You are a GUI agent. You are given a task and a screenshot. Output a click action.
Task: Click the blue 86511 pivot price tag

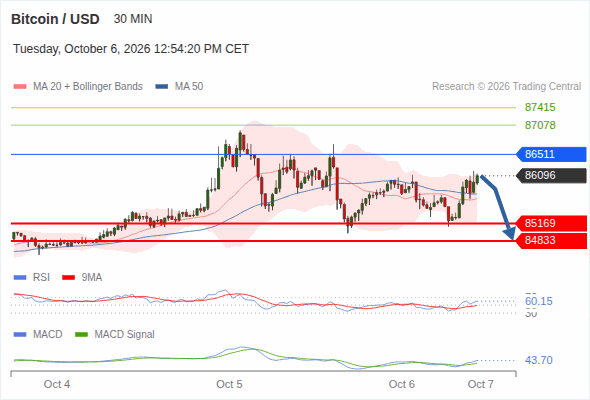tap(551, 154)
